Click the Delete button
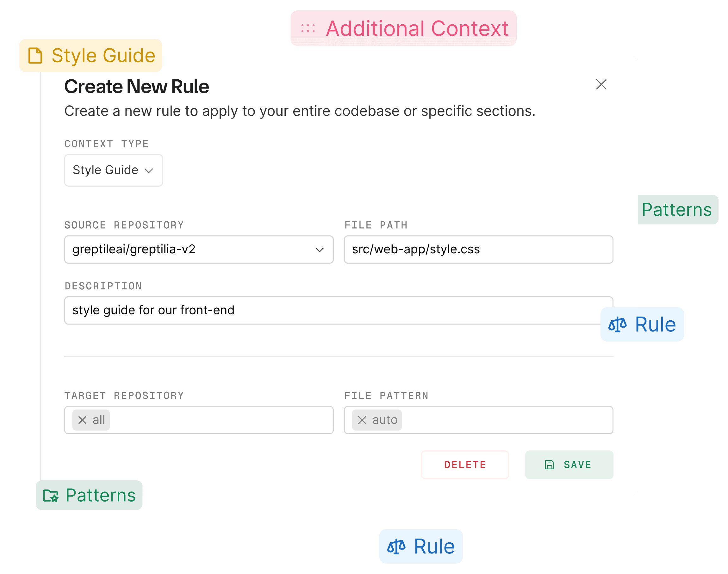This screenshot has width=728, height=574. click(x=465, y=465)
